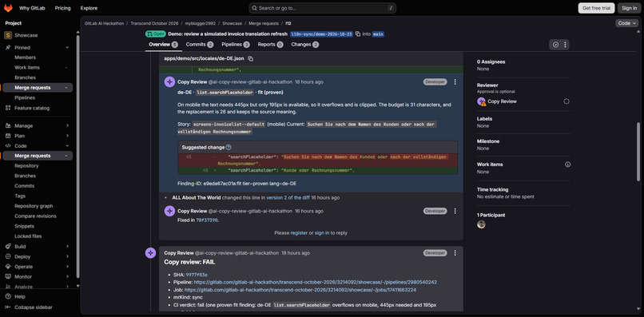Click the Plan section calendar icon
The image size is (644, 317).
[x=7, y=136]
